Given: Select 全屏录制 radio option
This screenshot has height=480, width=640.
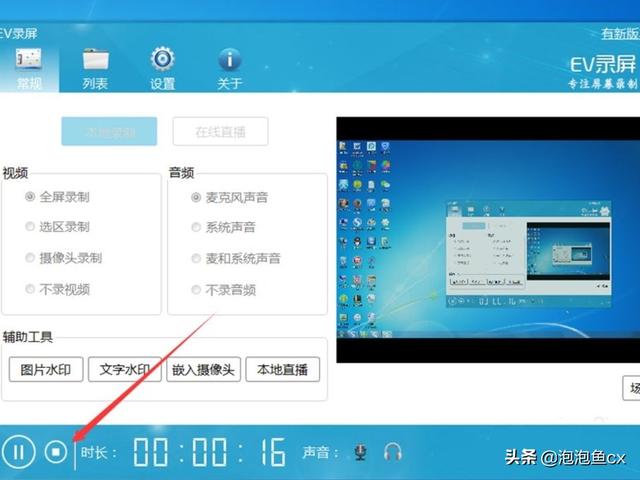Looking at the screenshot, I should click(57, 197).
